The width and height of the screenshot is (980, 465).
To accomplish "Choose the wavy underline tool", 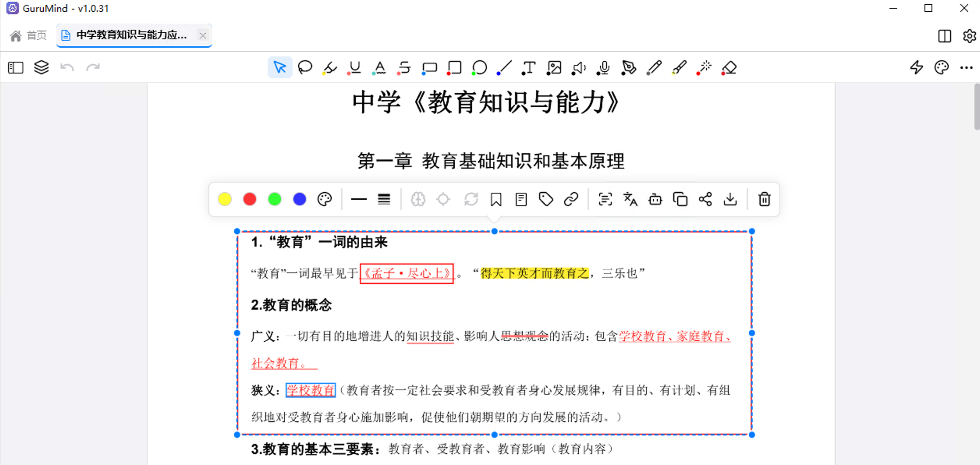I will point(379,67).
